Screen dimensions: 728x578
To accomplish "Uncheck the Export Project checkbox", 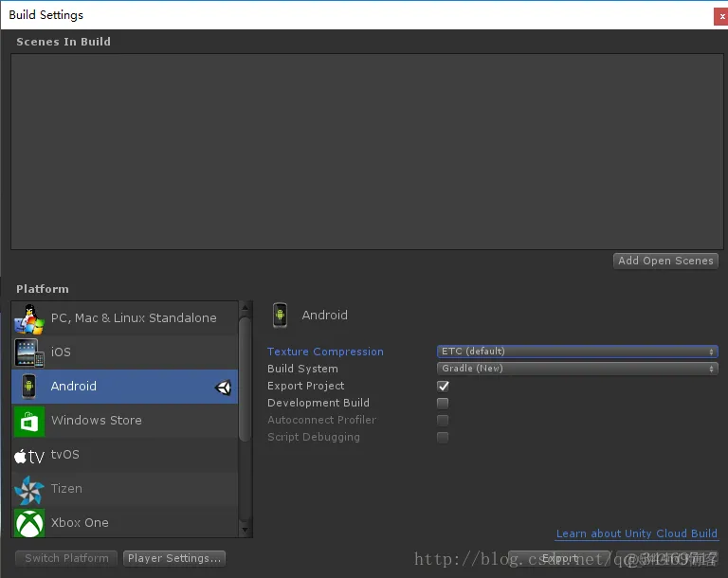I will [x=443, y=386].
